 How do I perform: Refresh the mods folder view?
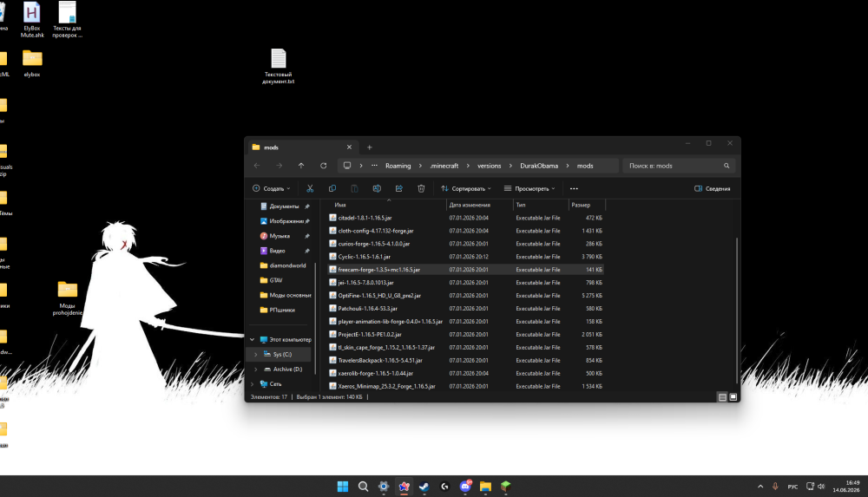(323, 166)
